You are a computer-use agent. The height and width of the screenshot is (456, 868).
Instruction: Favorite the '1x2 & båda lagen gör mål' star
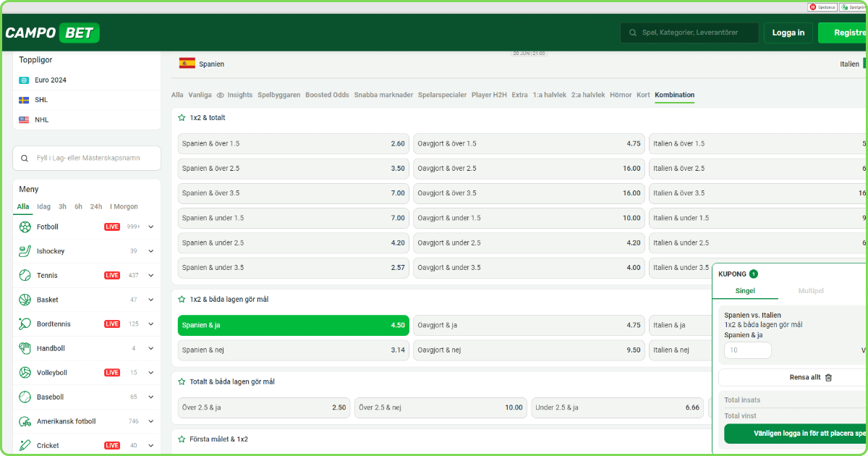(x=182, y=299)
